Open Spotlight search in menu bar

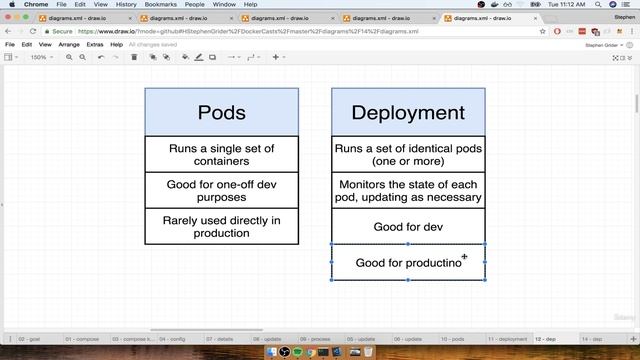(598, 4)
